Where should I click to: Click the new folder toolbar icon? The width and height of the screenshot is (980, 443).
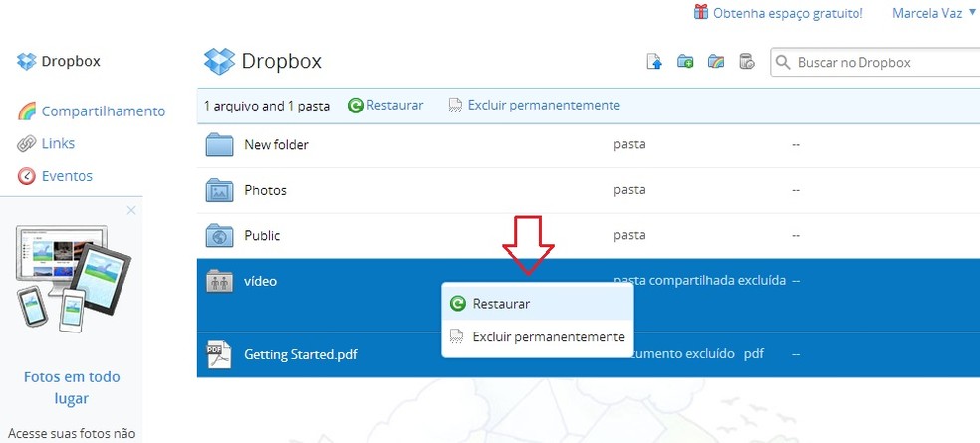pos(685,62)
